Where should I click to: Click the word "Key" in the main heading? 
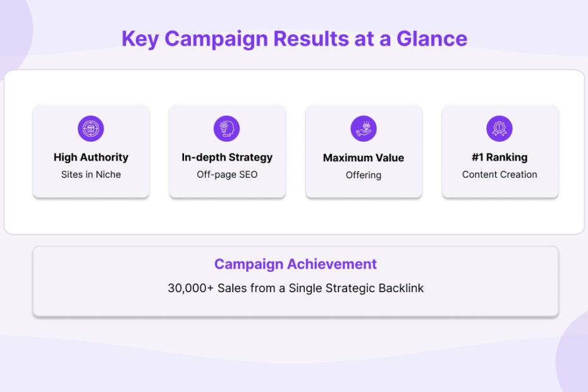coord(140,39)
